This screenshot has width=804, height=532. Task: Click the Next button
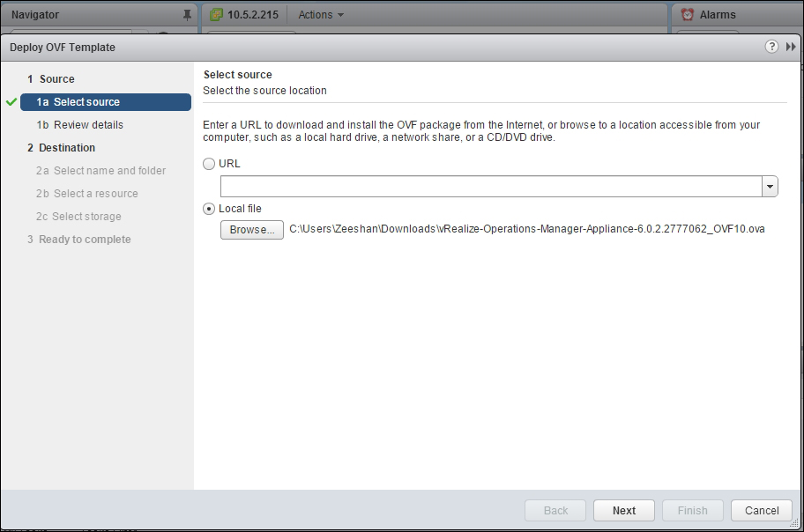[624, 510]
